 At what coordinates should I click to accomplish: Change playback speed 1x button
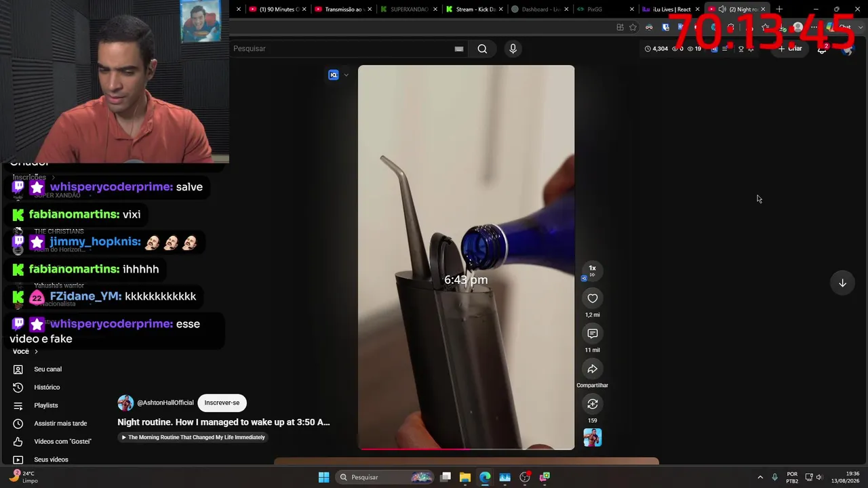click(592, 271)
